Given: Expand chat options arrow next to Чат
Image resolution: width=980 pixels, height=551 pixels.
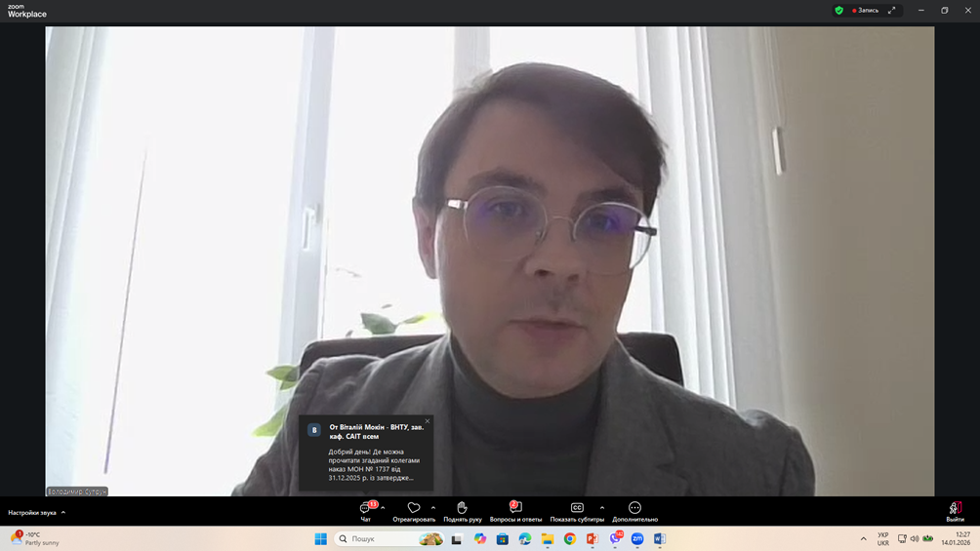Looking at the screenshot, I should [383, 507].
